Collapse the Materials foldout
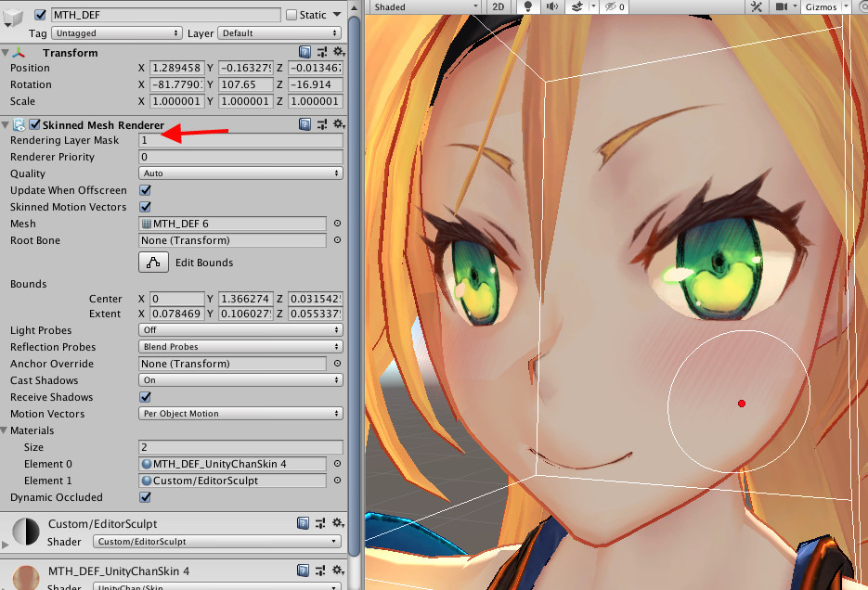Viewport: 868px width, 590px height. click(5, 430)
